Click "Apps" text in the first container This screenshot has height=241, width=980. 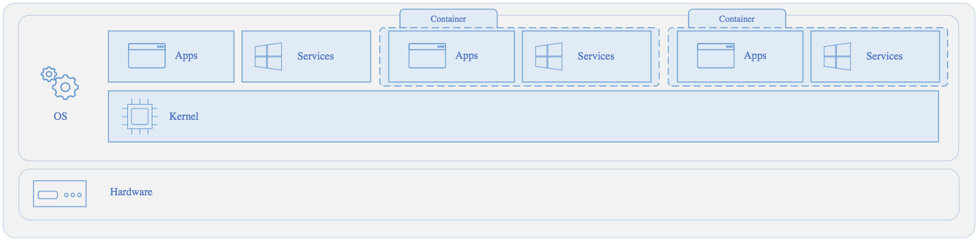467,56
